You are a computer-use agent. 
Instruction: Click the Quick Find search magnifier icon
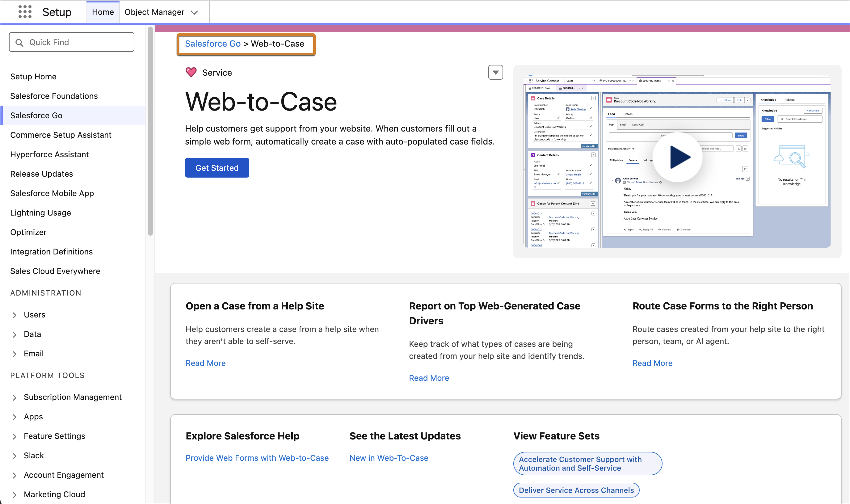(19, 42)
